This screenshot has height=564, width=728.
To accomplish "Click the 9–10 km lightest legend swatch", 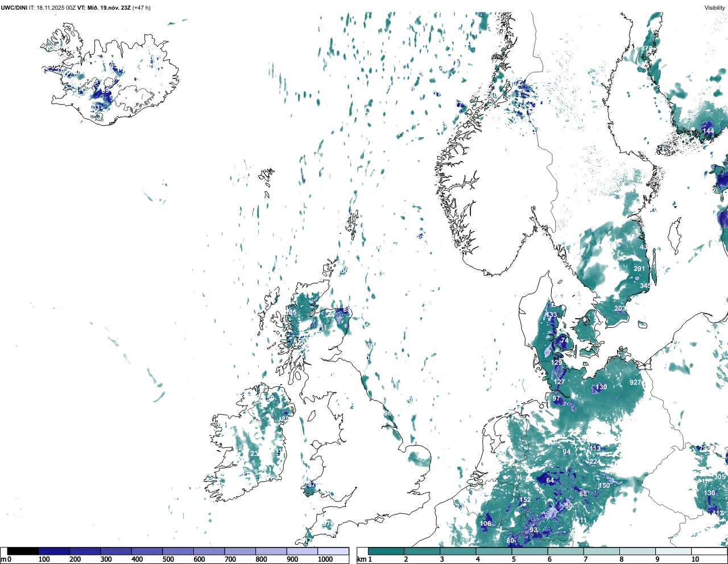I will pos(674,551).
